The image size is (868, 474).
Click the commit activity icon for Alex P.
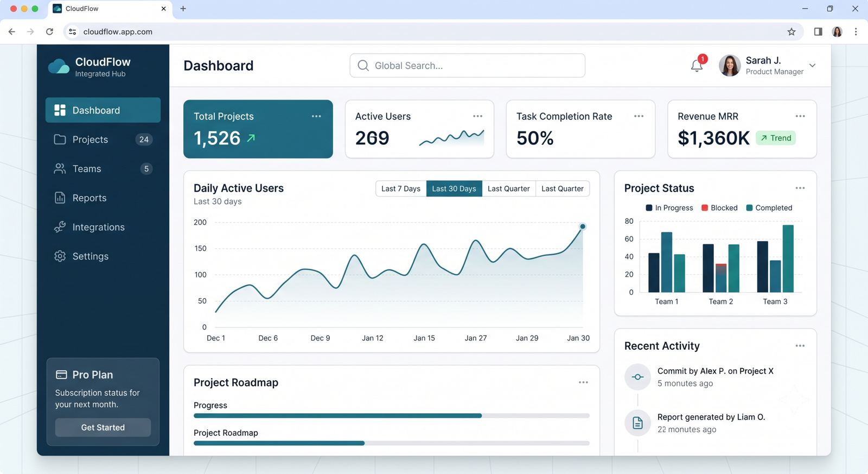(637, 377)
